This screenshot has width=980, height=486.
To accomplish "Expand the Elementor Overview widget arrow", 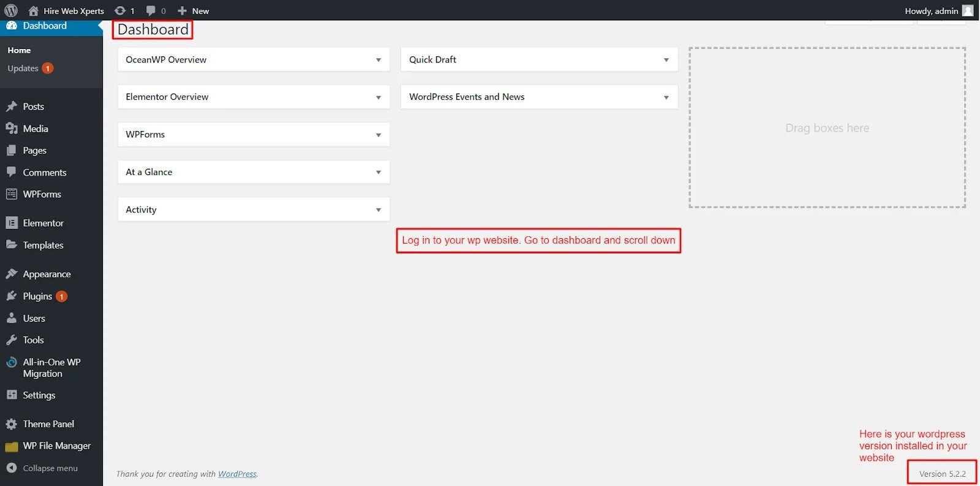I will [379, 97].
